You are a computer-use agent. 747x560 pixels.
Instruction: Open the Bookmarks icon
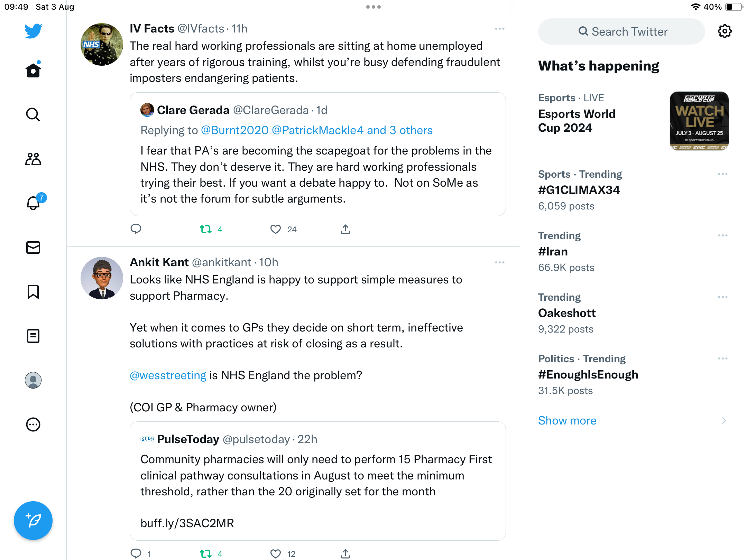33,292
